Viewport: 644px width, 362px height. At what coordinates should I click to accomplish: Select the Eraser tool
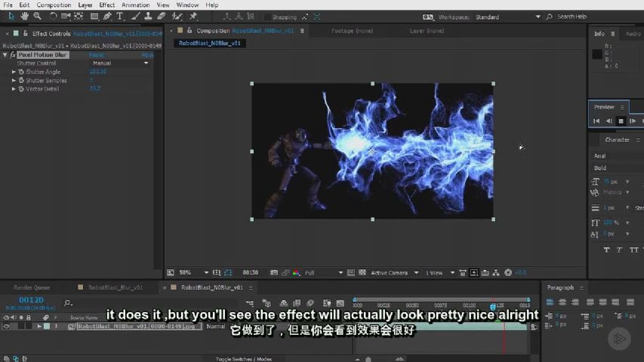click(162, 17)
